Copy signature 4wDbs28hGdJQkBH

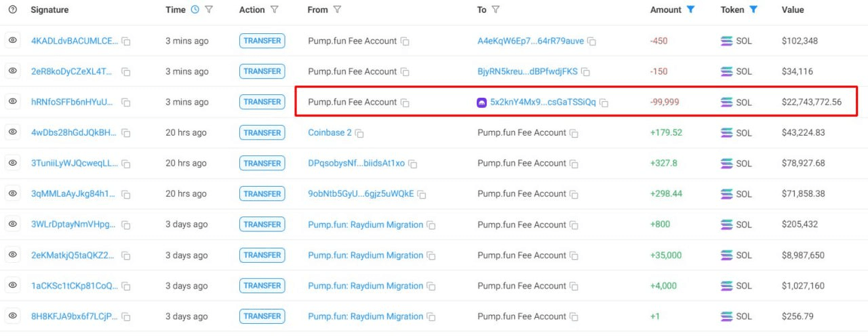pyautogui.click(x=126, y=133)
